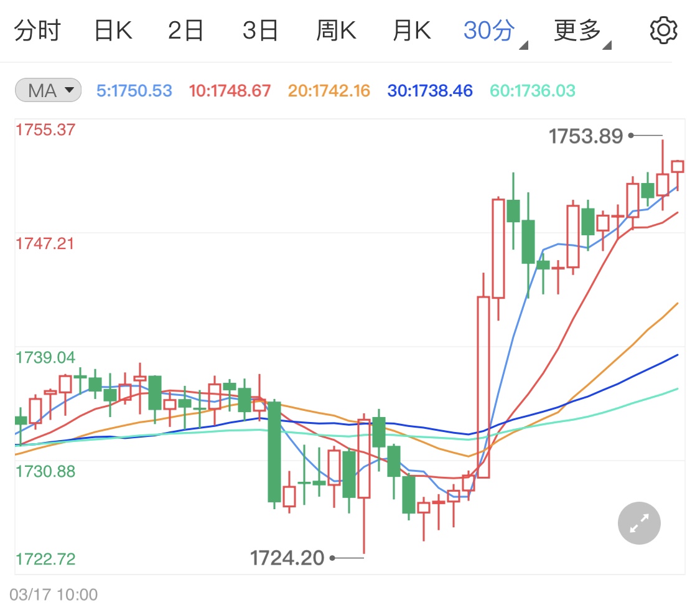700x615 pixels.
Task: Open chart settings gear icon
Action: pos(663,31)
